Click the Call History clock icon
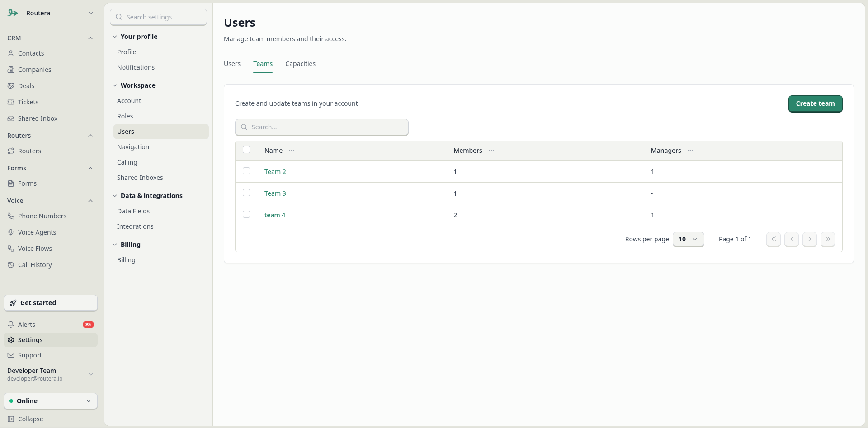This screenshot has height=428, width=868. pyautogui.click(x=11, y=265)
